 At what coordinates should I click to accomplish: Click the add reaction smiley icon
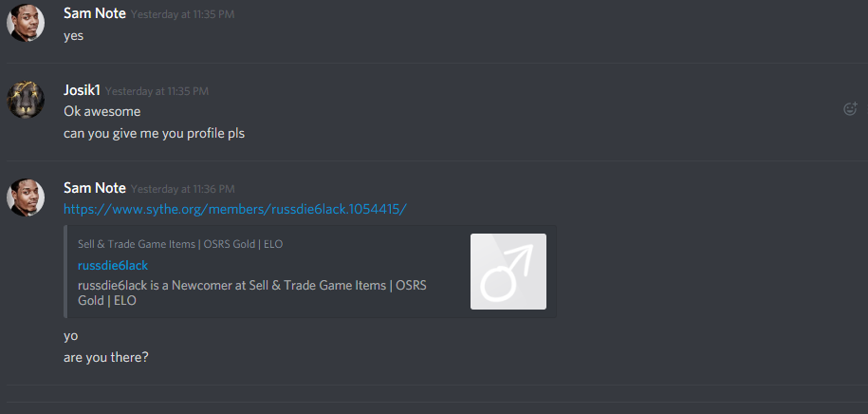(x=850, y=108)
